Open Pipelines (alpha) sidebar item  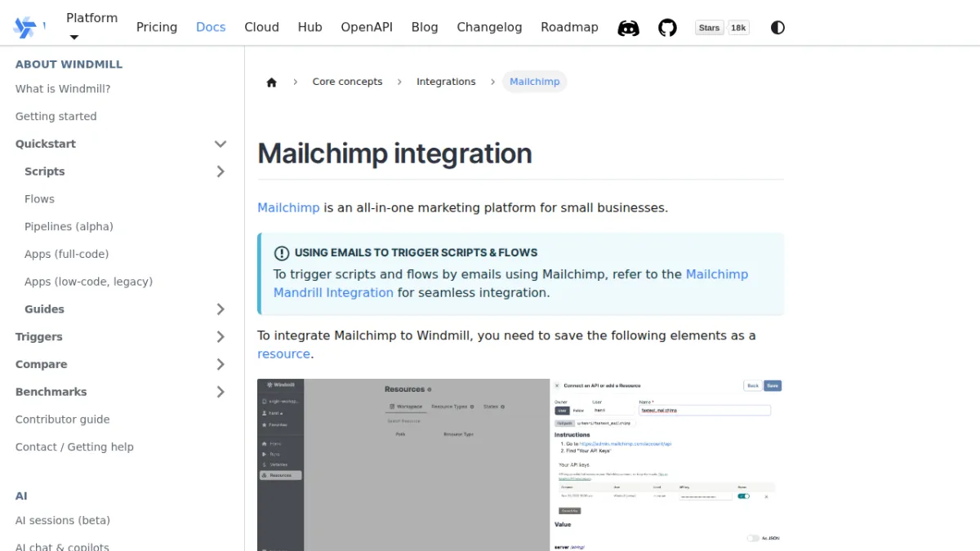[x=69, y=227]
